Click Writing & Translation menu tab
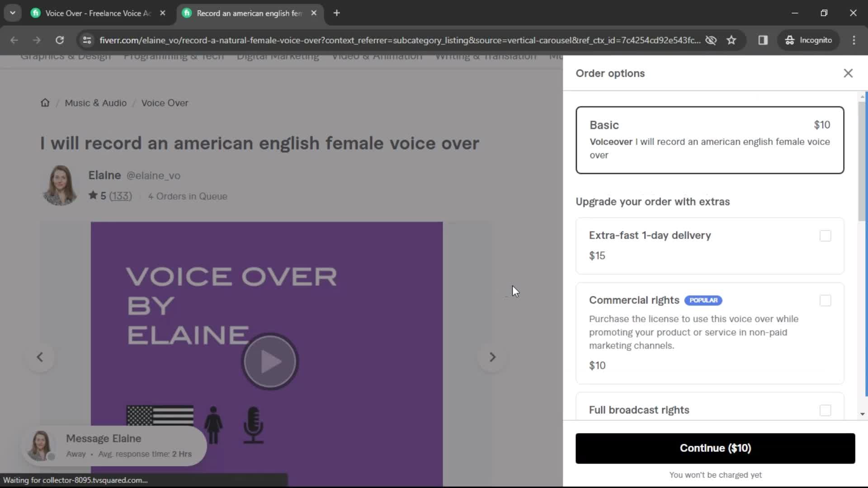Viewport: 868px width, 488px height. pos(485,56)
